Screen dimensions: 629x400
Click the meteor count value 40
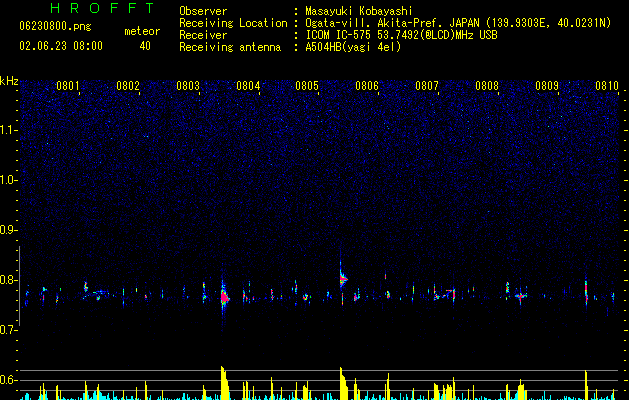[145, 46]
